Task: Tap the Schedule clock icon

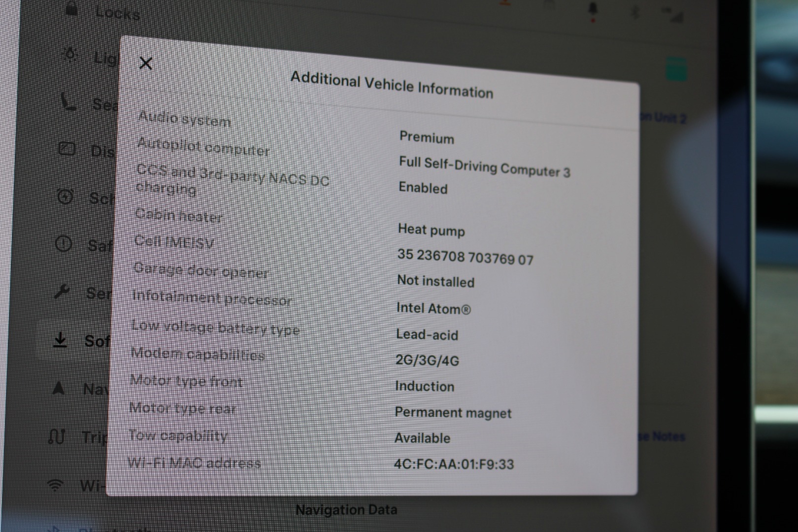Action: 65,197
